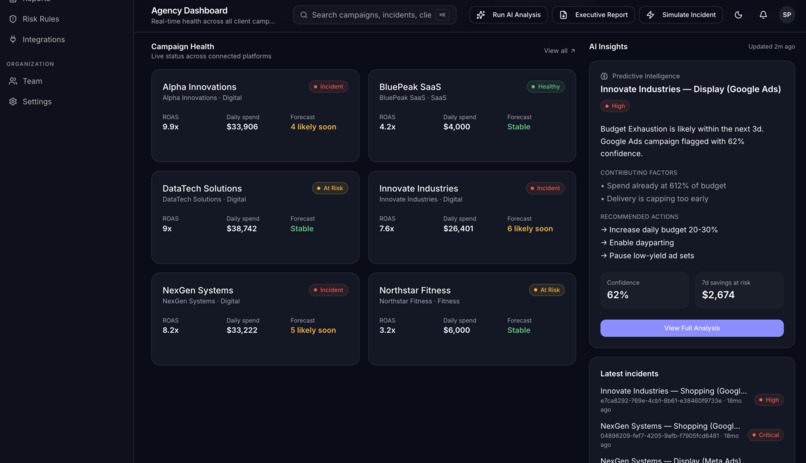Click 'Pause low-yield ad sets' action
This screenshot has height=463, width=806.
click(647, 255)
